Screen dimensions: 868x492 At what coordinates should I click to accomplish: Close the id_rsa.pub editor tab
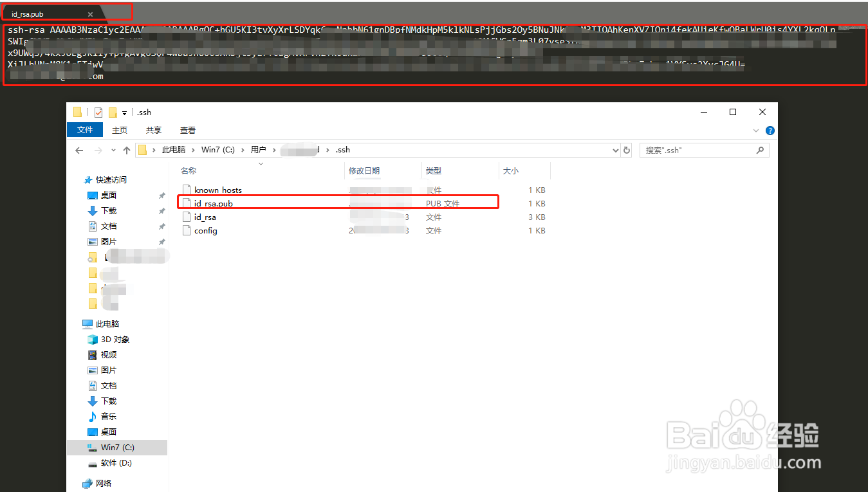pos(90,14)
